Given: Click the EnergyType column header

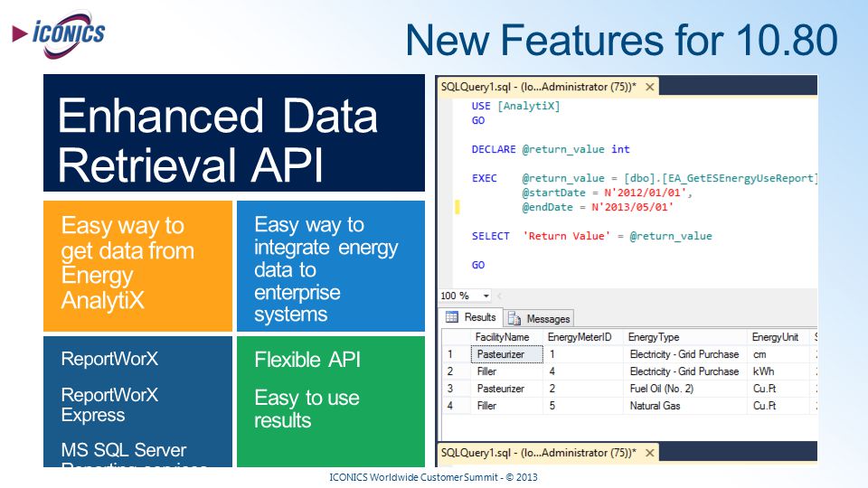Looking at the screenshot, I should pos(685,337).
